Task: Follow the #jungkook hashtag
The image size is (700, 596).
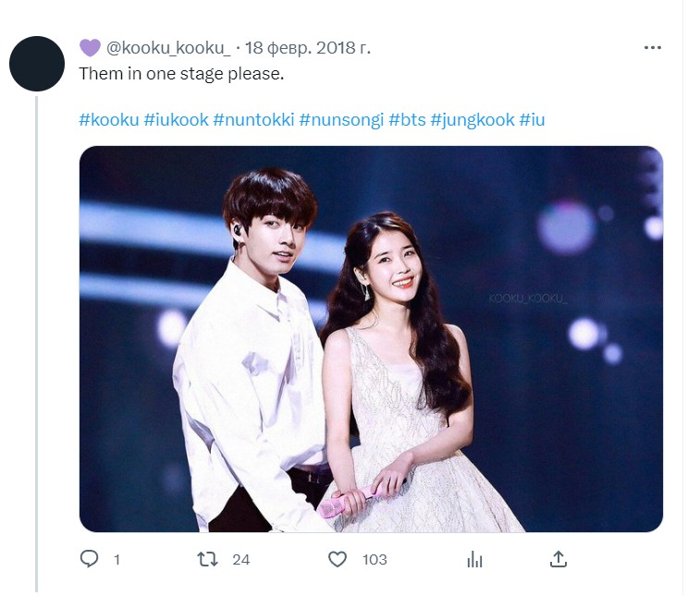Action: pos(473,119)
